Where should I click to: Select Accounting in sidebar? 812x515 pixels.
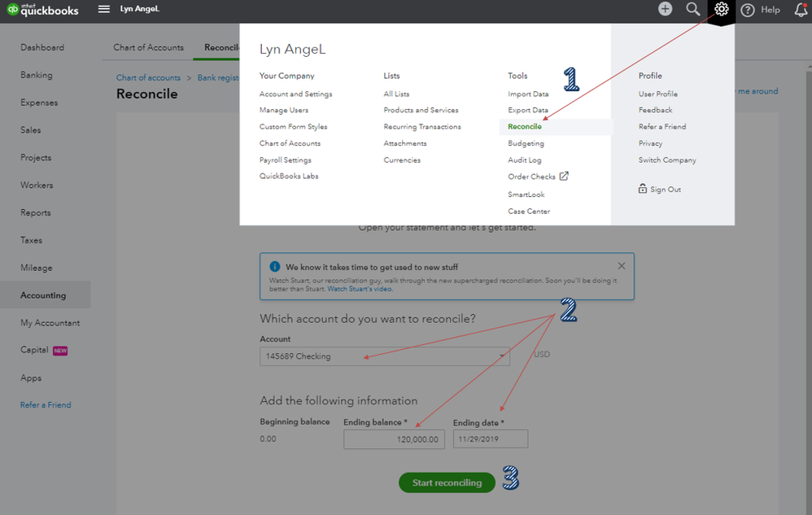pos(43,295)
